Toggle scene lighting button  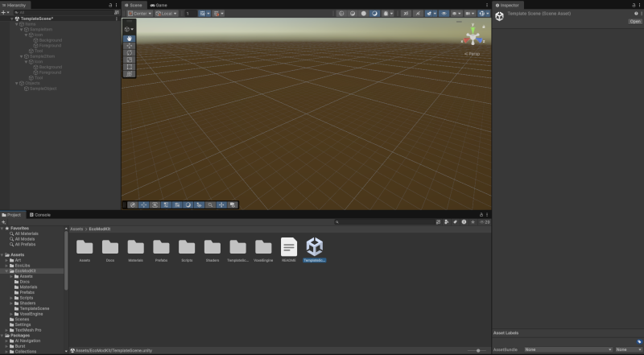[x=418, y=14]
